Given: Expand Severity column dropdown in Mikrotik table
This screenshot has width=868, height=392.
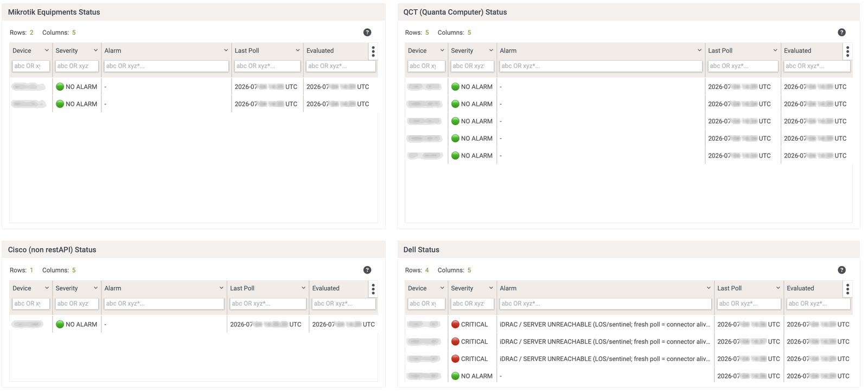Looking at the screenshot, I should (x=95, y=50).
